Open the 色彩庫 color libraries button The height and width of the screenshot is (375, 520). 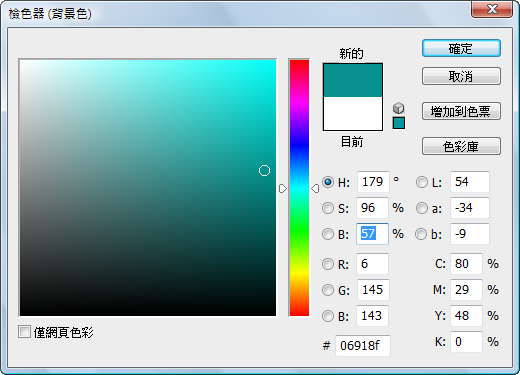[461, 146]
